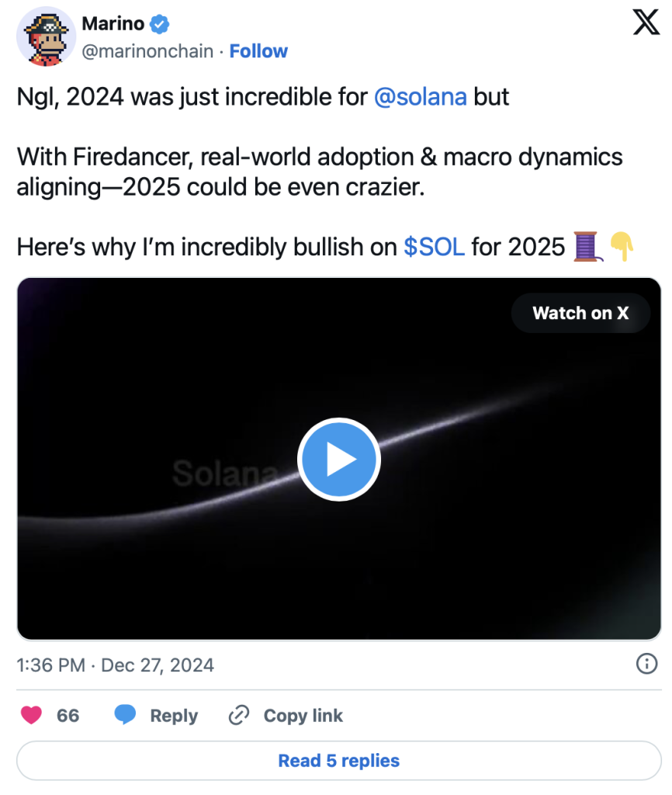Click the $SOL cashtag

point(435,247)
